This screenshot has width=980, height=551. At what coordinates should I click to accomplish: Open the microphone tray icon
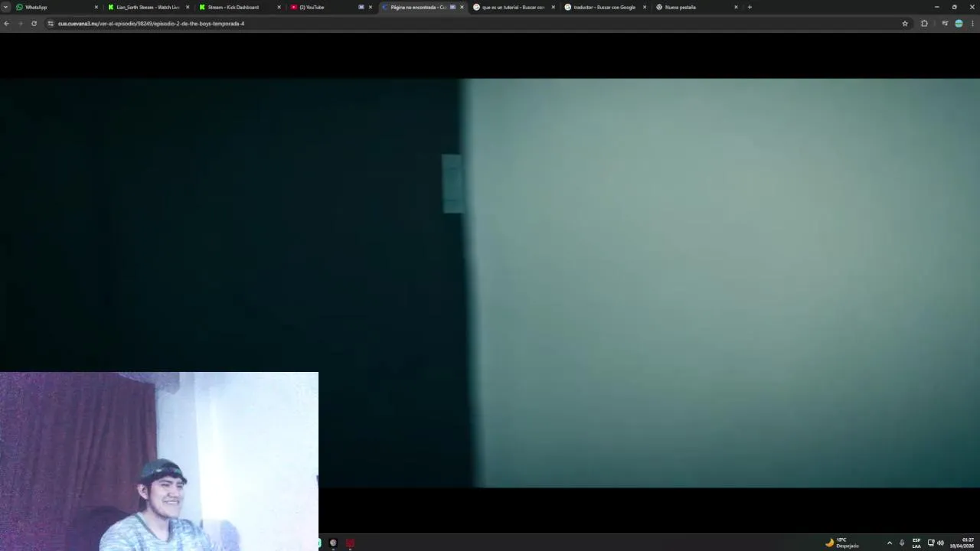point(902,543)
